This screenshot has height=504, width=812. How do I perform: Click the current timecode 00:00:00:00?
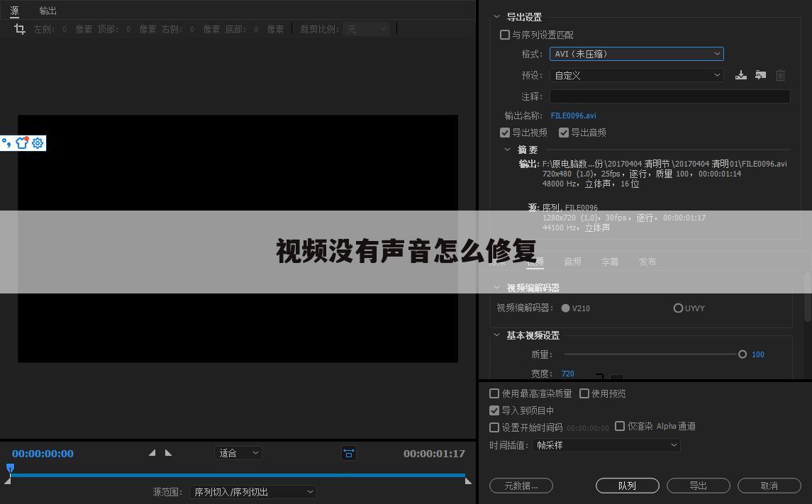coord(43,453)
